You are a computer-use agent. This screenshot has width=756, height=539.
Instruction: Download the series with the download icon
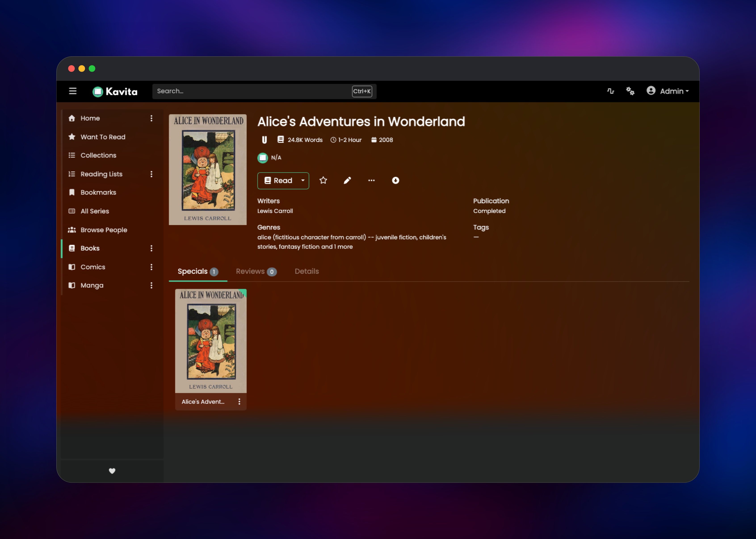(x=395, y=180)
